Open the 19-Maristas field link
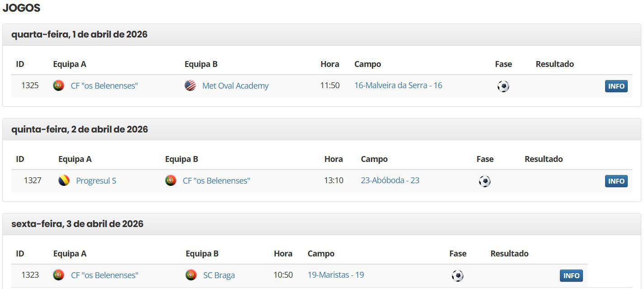Image resolution: width=644 pixels, height=289 pixels. tap(336, 275)
